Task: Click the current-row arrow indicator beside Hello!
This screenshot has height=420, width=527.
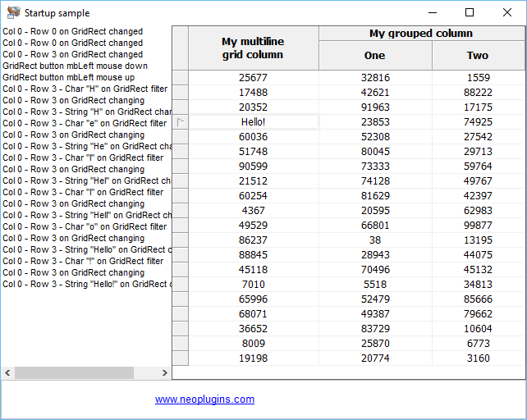Action: (x=181, y=122)
